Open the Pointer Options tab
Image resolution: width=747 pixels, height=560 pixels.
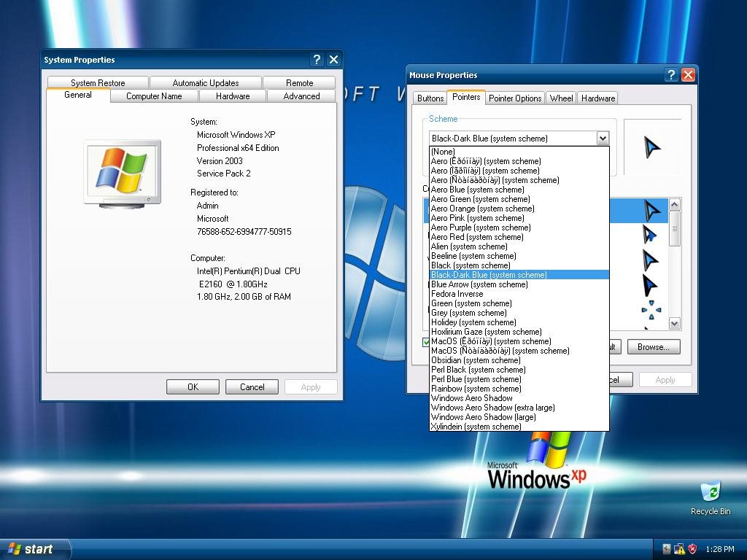(515, 98)
